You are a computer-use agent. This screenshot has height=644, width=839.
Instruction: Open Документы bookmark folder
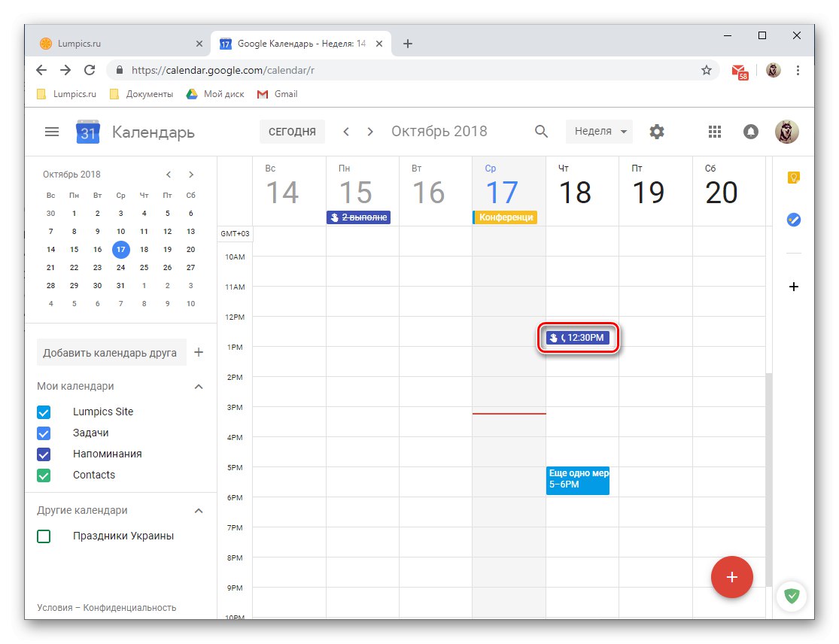[x=141, y=94]
